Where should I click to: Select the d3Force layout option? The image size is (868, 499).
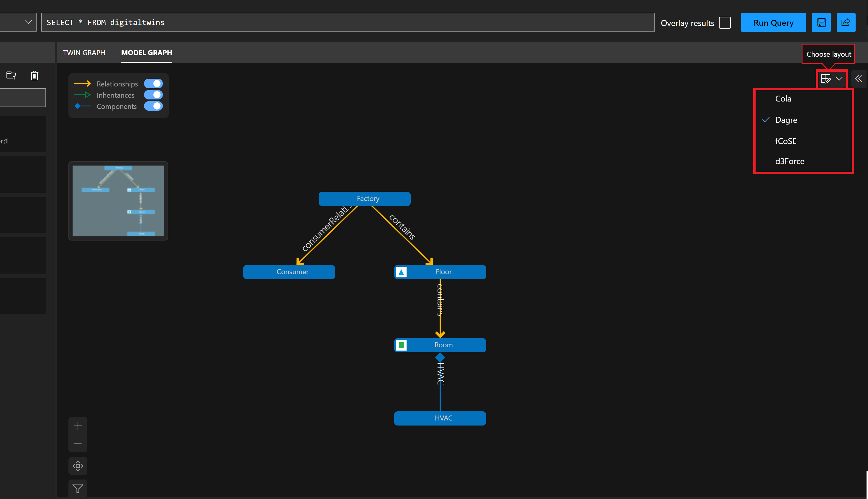pyautogui.click(x=790, y=161)
